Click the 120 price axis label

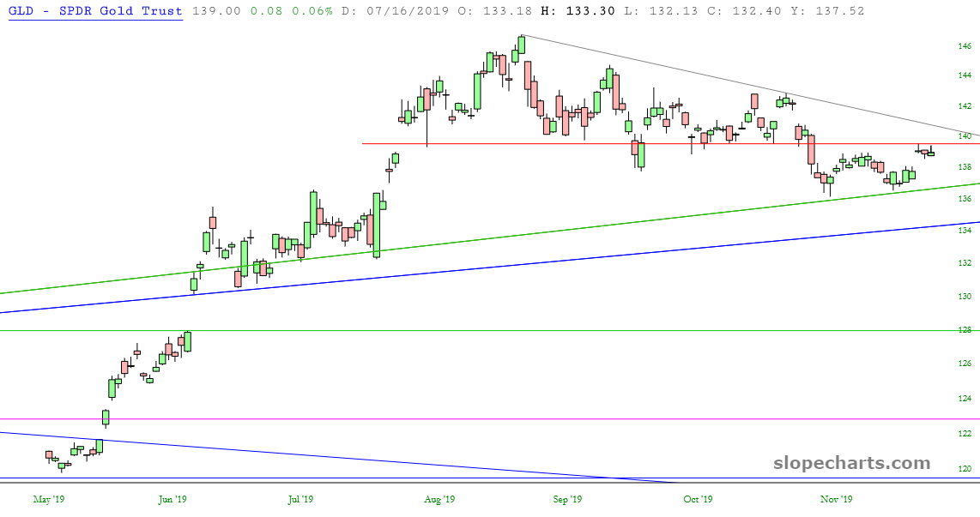click(965, 469)
